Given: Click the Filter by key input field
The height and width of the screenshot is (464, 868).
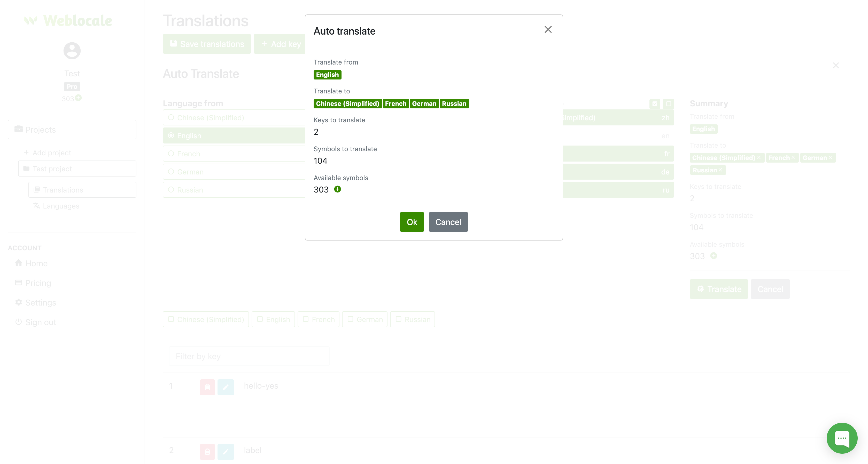Looking at the screenshot, I should click(249, 356).
